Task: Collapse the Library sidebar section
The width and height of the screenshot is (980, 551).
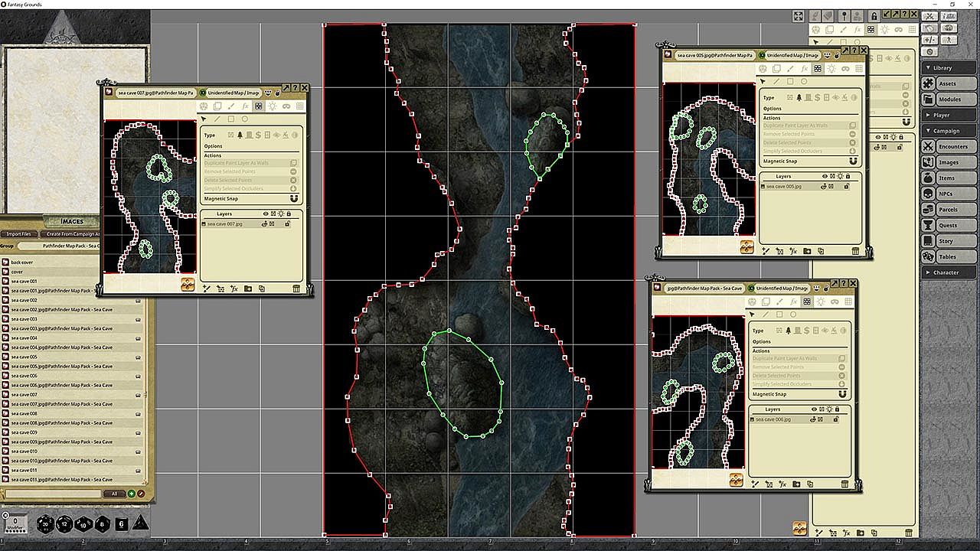Action: tap(949, 67)
